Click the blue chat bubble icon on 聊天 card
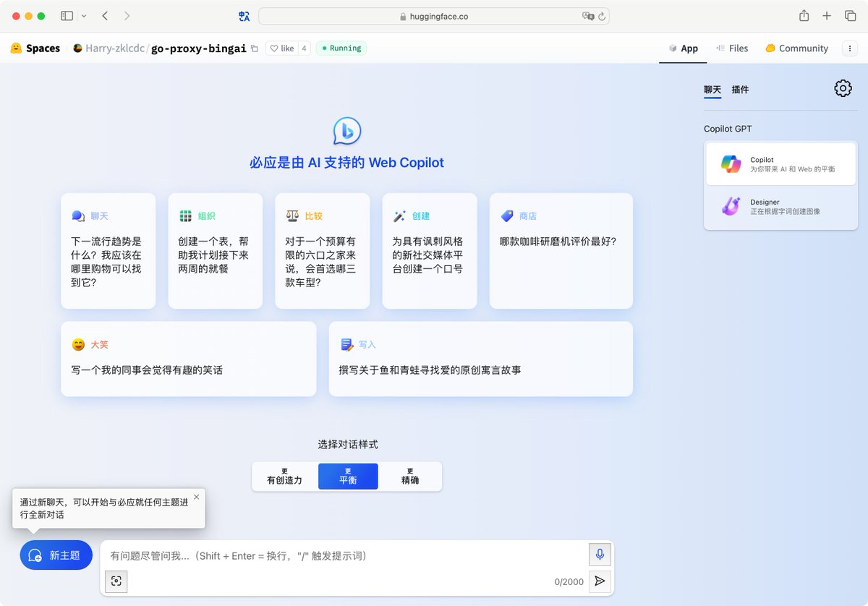868x606 pixels. coord(78,216)
